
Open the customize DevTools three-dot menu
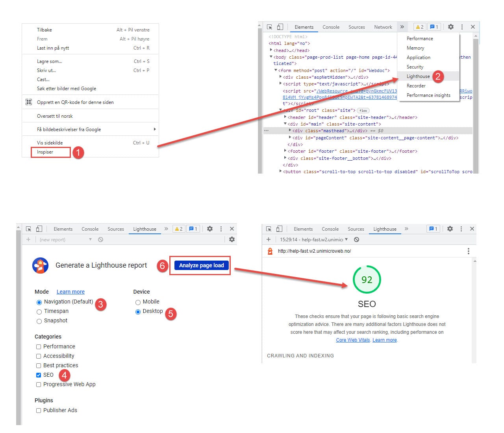(x=462, y=27)
